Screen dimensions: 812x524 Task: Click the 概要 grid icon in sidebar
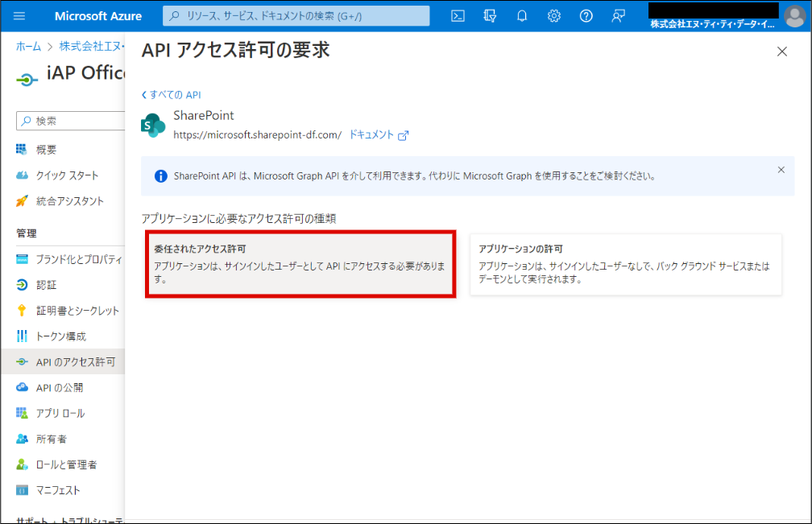(21, 150)
